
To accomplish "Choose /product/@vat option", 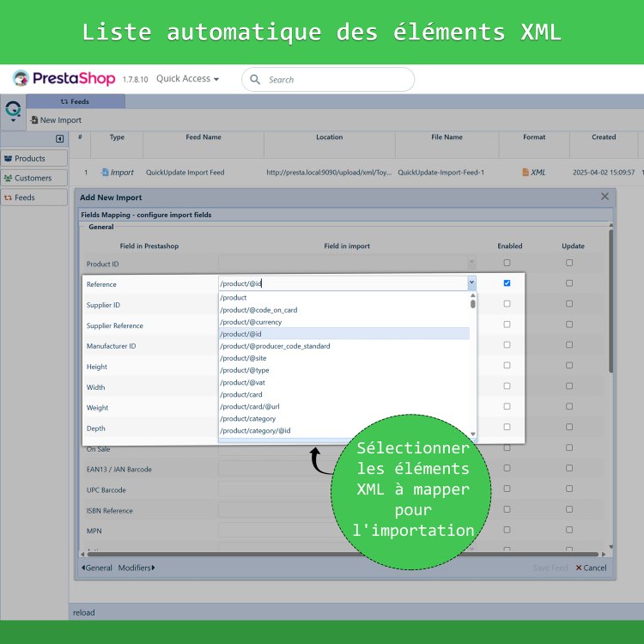I will click(x=344, y=382).
